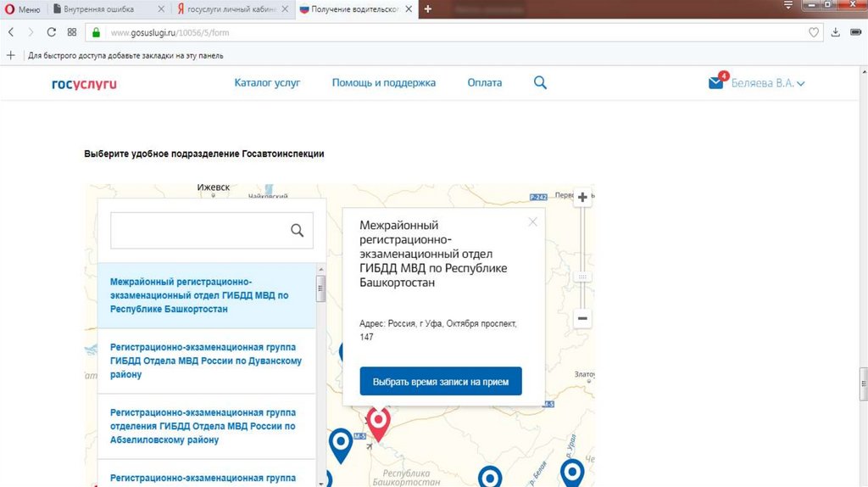Reload the page with browser refresh icon

[x=51, y=32]
